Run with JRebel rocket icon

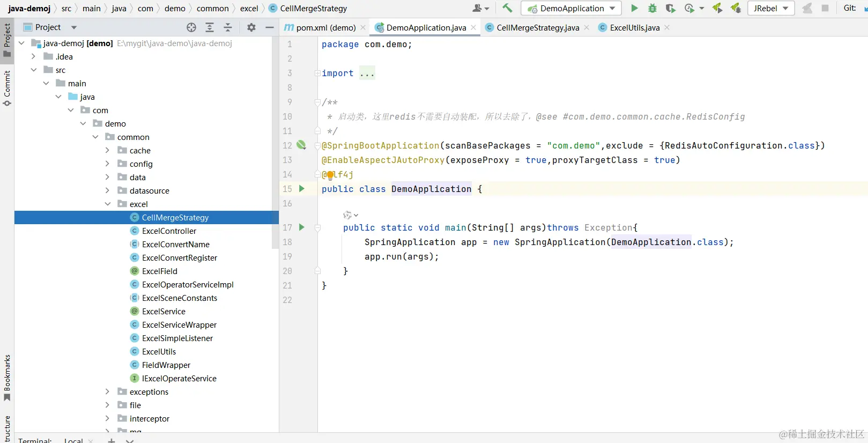point(717,8)
